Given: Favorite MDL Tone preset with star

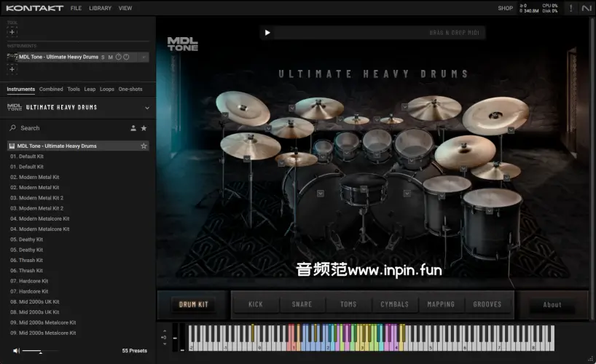Looking at the screenshot, I should pos(144,146).
